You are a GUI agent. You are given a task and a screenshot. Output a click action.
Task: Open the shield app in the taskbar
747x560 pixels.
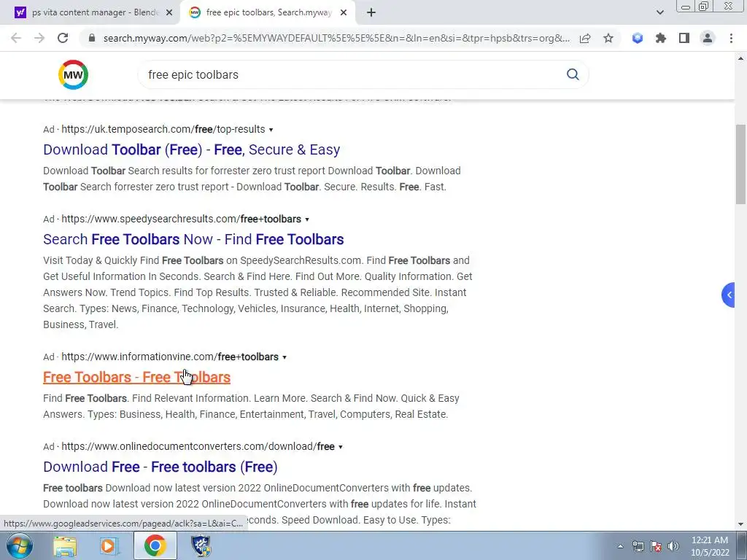pyautogui.click(x=201, y=545)
